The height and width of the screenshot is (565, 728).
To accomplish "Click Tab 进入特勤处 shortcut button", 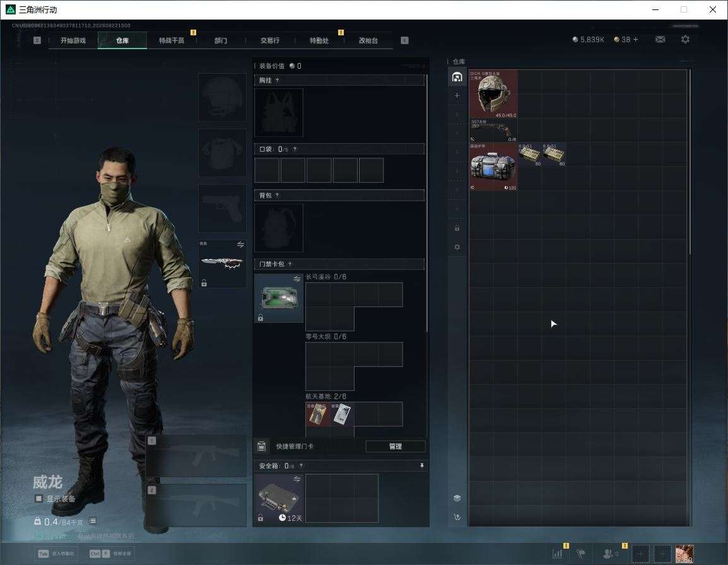I will [x=56, y=554].
